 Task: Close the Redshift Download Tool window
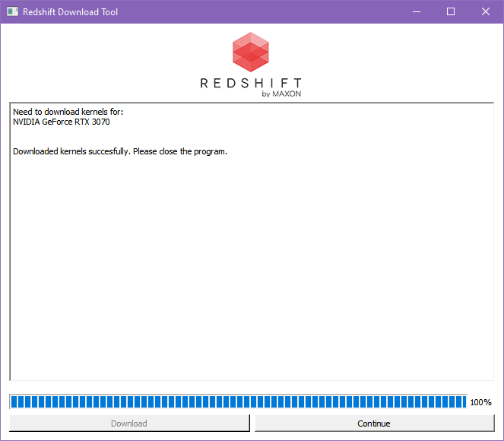[486, 12]
